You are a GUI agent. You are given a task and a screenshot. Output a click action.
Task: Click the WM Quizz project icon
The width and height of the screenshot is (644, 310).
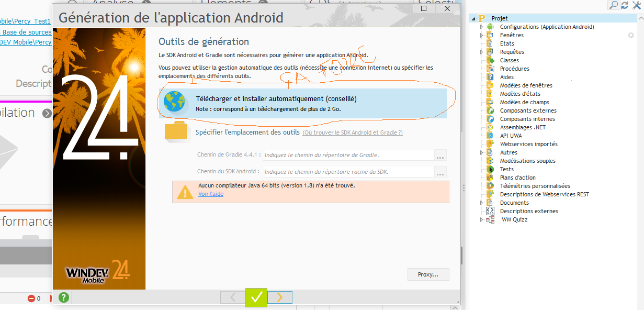(x=490, y=220)
